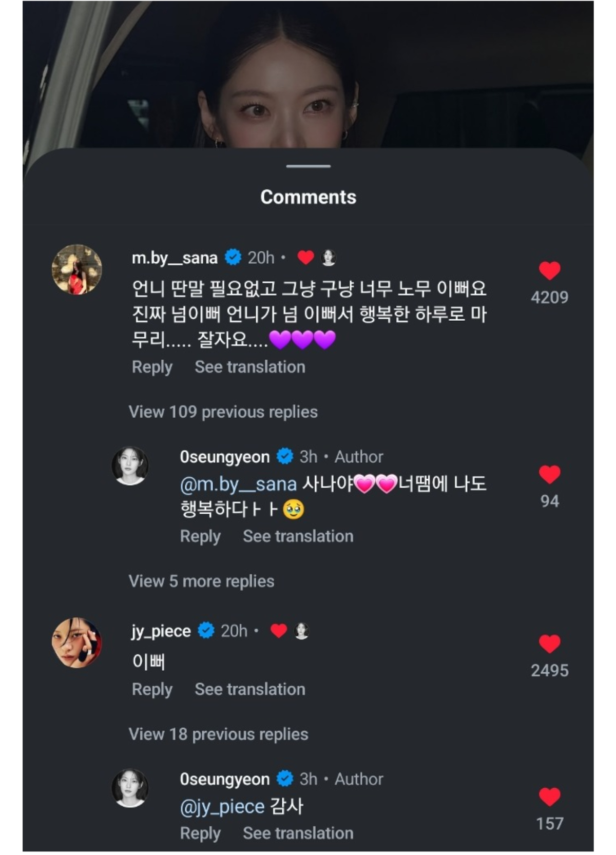Tap the post photo above the comments

click(308, 77)
